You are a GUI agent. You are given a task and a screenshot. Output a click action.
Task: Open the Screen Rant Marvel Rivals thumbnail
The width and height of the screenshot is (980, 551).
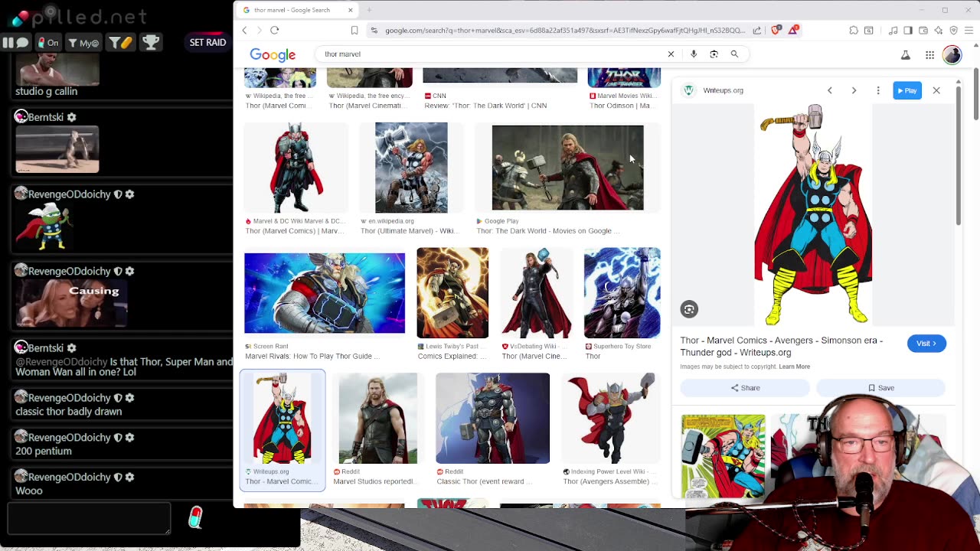(x=325, y=294)
